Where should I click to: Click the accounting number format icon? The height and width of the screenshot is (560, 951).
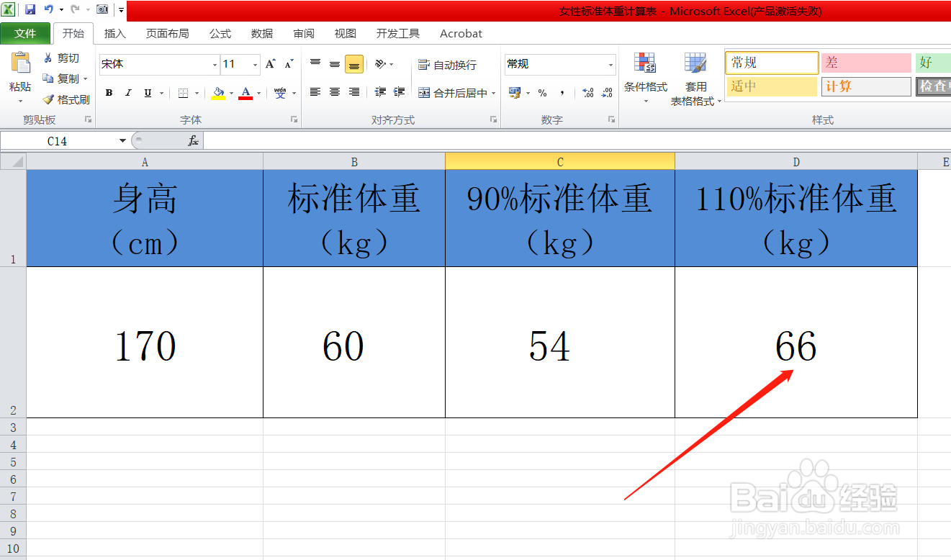click(514, 93)
